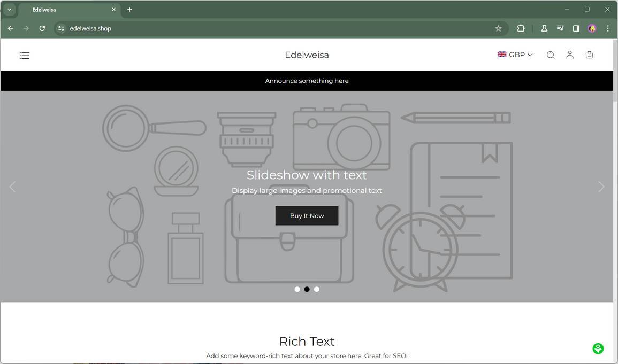Click the Slideshow with text heading

click(307, 175)
